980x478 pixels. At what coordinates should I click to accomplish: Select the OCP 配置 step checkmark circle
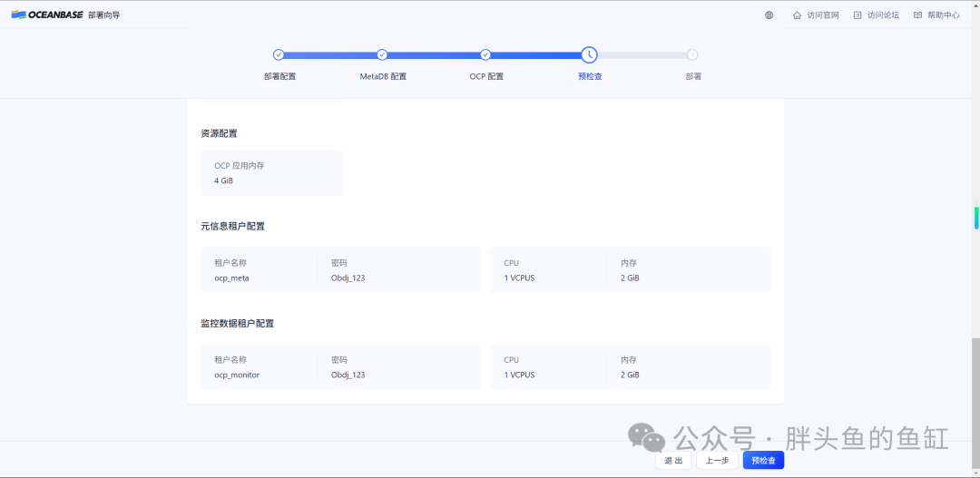485,55
